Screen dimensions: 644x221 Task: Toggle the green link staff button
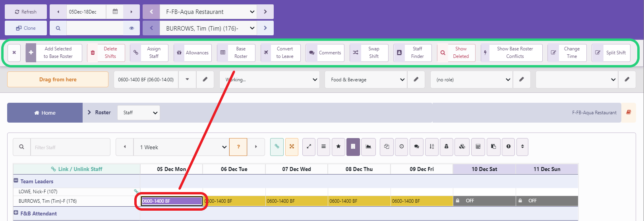click(277, 147)
